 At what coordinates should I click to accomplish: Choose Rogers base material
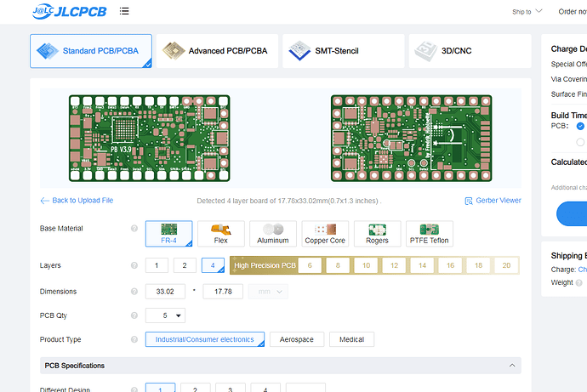[378, 234]
